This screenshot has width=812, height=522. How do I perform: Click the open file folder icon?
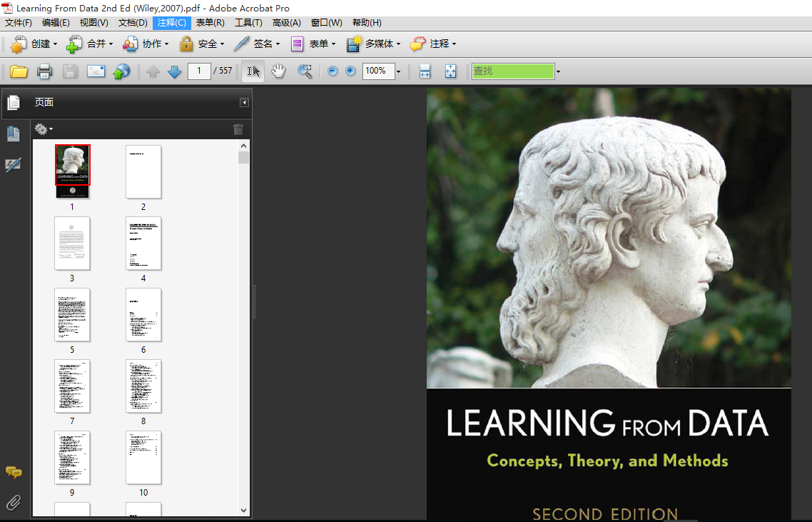(x=19, y=71)
